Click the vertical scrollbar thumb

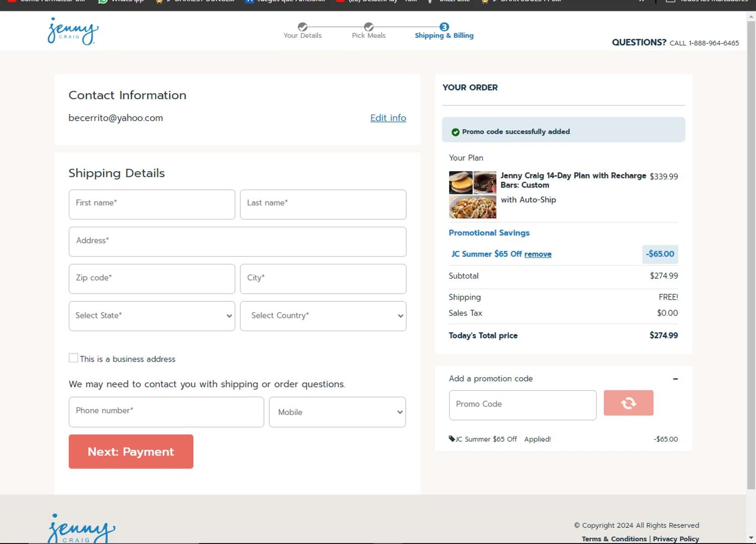[751, 254]
